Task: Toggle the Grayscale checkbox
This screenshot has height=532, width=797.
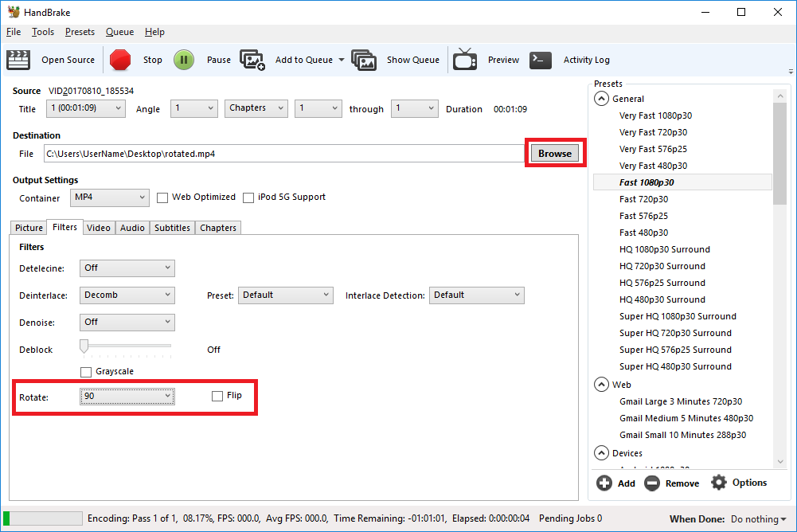Action: tap(86, 372)
